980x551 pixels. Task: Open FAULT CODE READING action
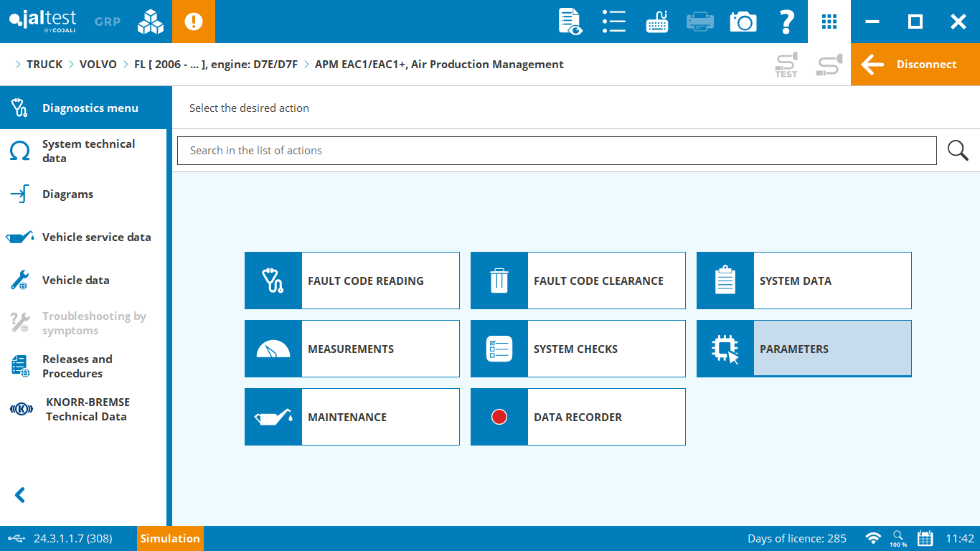point(352,281)
